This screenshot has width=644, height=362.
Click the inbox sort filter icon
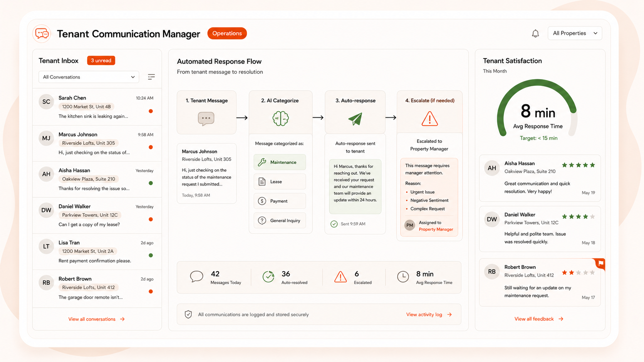[x=151, y=77]
